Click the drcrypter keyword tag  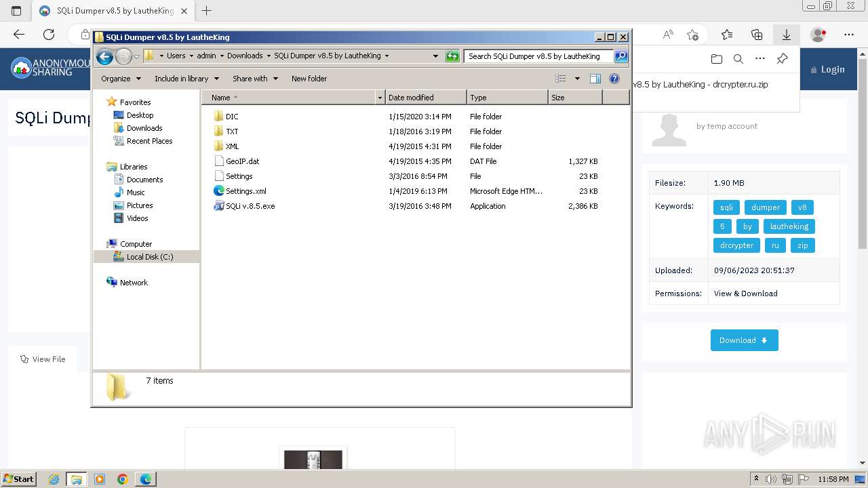[x=736, y=245]
